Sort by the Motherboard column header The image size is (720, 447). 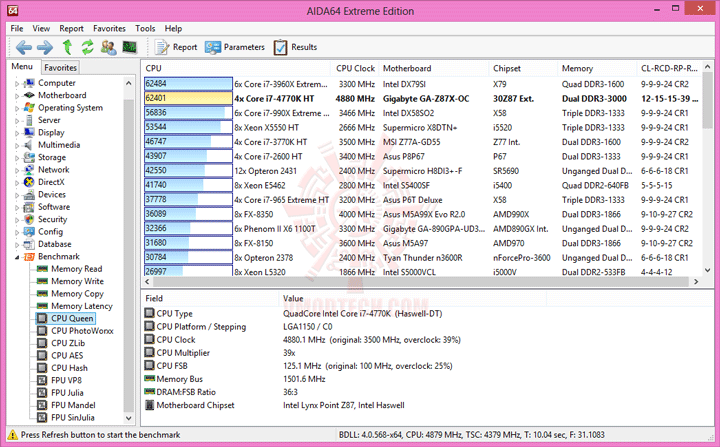click(433, 68)
